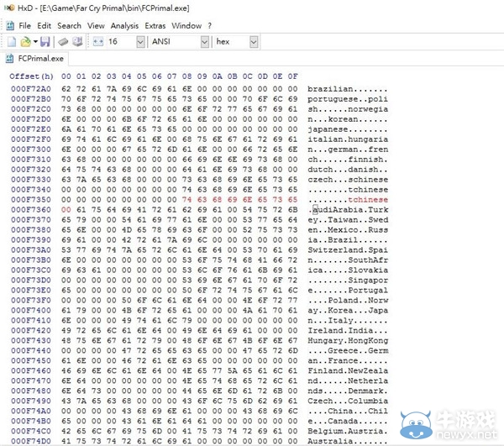
Task: Select decoded text "italian.hungaria"
Action: click(348, 139)
